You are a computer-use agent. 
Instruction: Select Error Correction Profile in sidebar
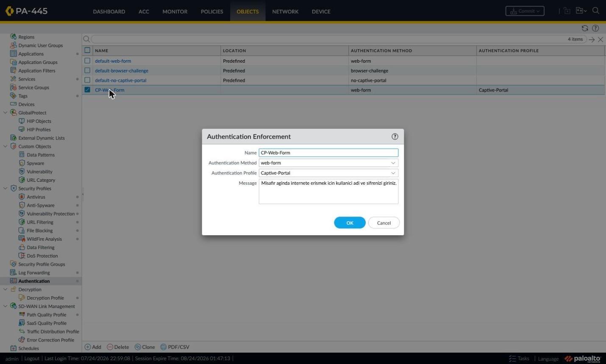[50, 340]
